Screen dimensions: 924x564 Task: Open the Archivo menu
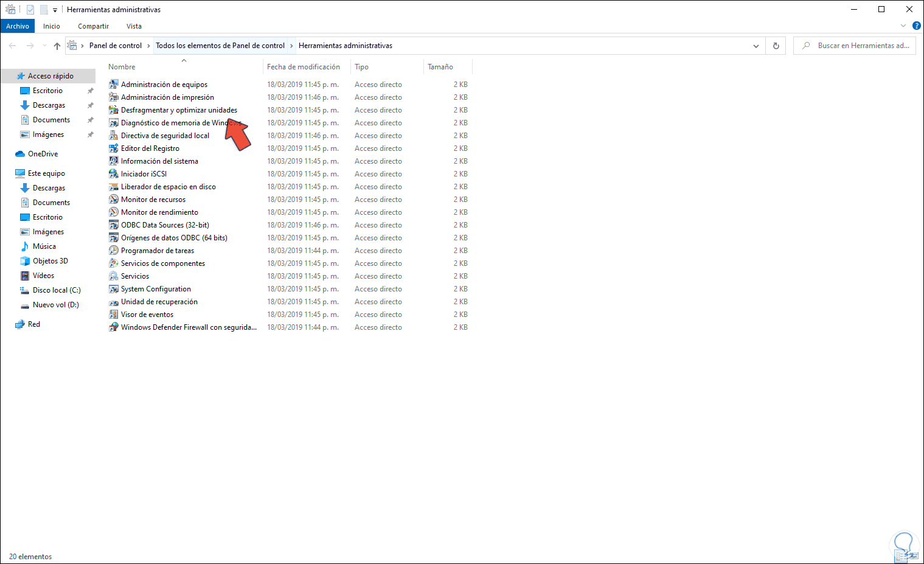coord(18,26)
